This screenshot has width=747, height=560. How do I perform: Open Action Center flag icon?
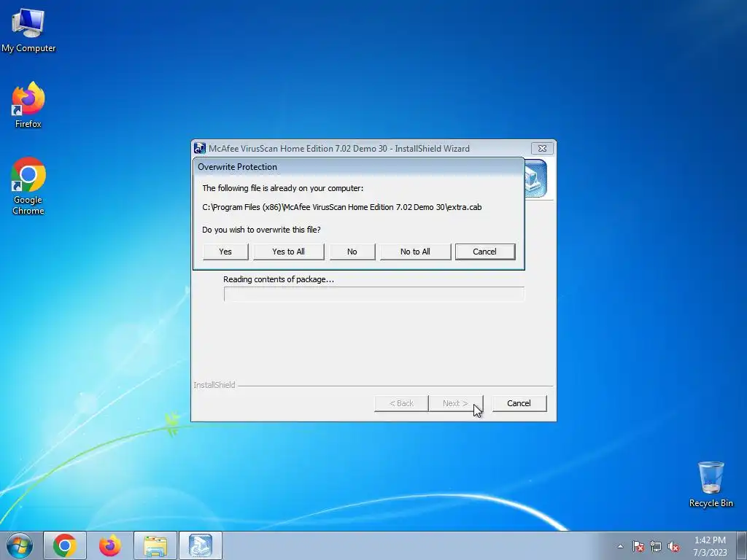click(x=638, y=546)
